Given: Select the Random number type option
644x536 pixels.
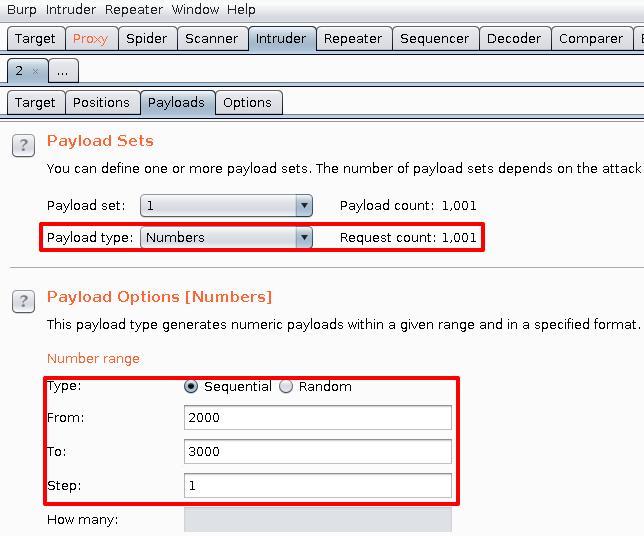Looking at the screenshot, I should pyautogui.click(x=286, y=386).
